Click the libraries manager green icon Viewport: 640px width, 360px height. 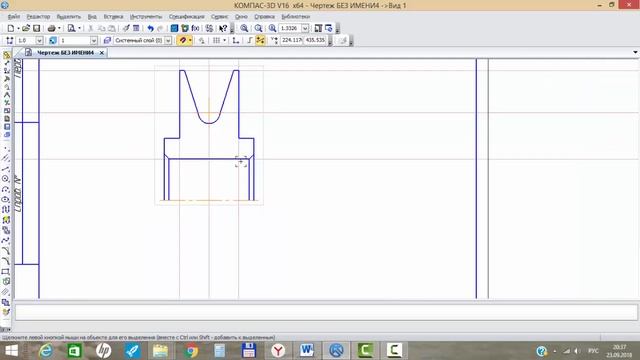(x=185, y=28)
